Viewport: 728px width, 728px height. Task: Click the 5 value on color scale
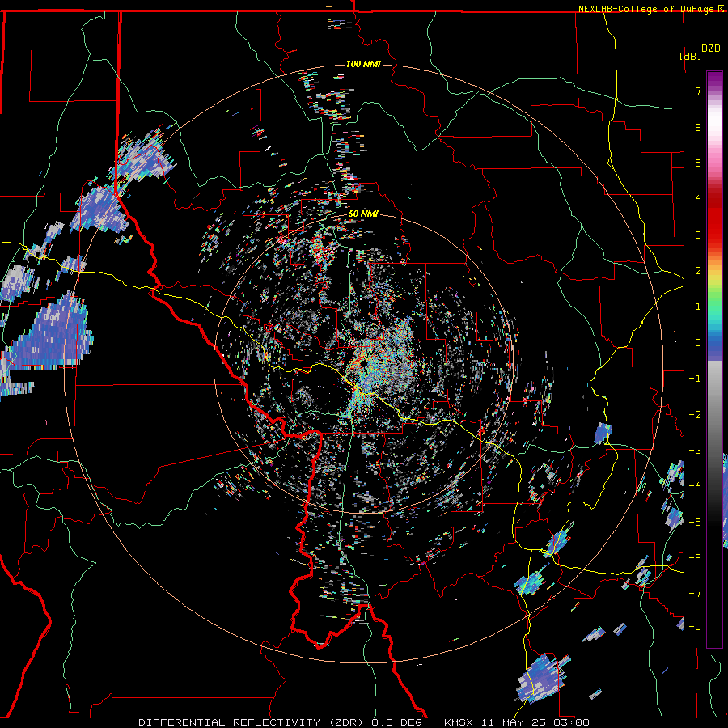698,163
